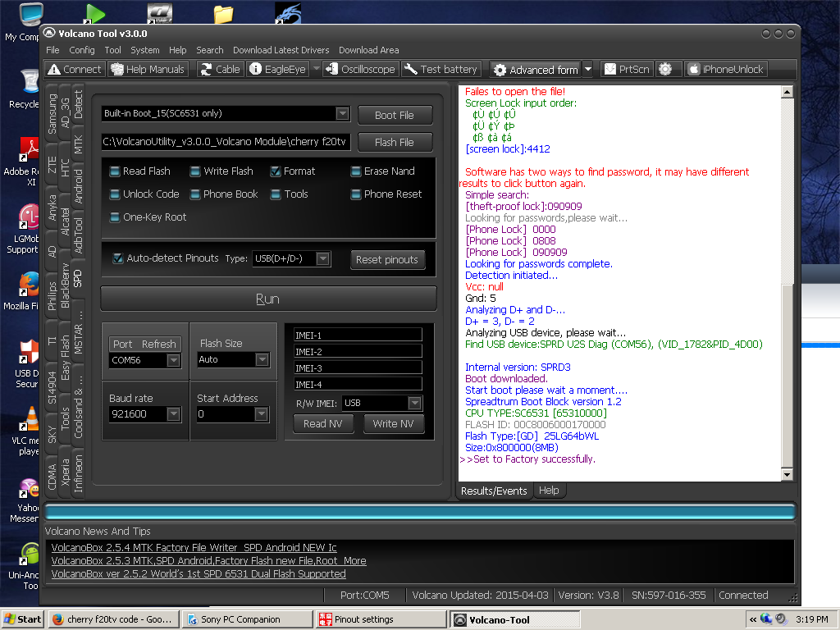Open Help Manuals from toolbar

(148, 70)
